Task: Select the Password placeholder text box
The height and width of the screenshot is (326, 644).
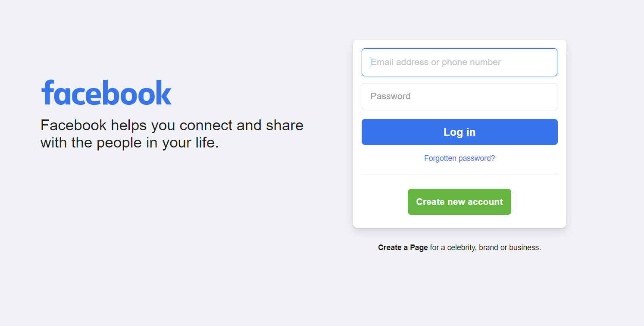Action: [x=391, y=96]
